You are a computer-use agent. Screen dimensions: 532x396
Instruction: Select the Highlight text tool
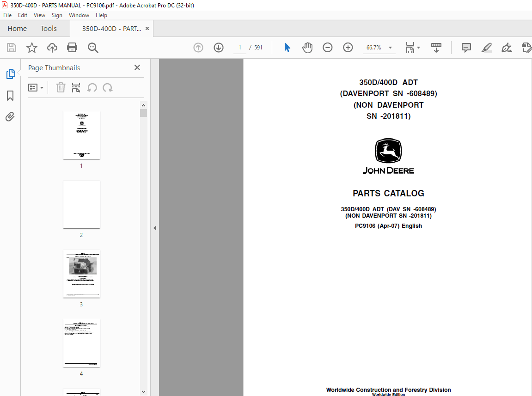[486, 48]
